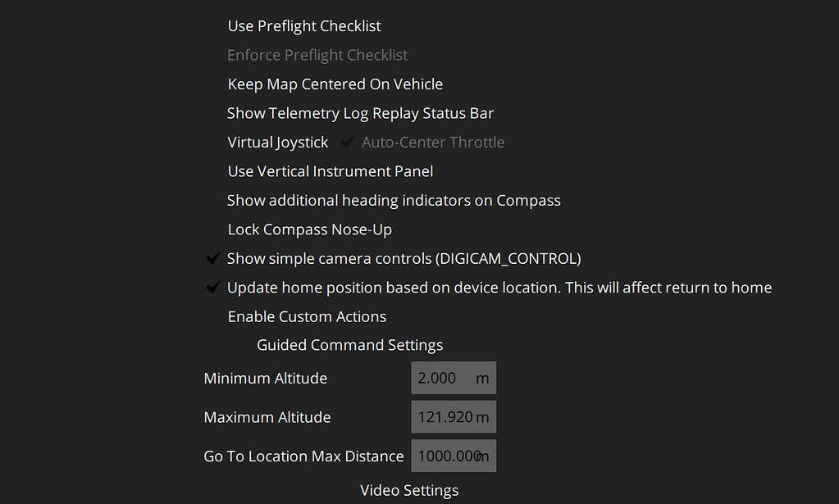This screenshot has width=839, height=504.
Task: Click the Guided Command Settings heading
Action: 349,344
